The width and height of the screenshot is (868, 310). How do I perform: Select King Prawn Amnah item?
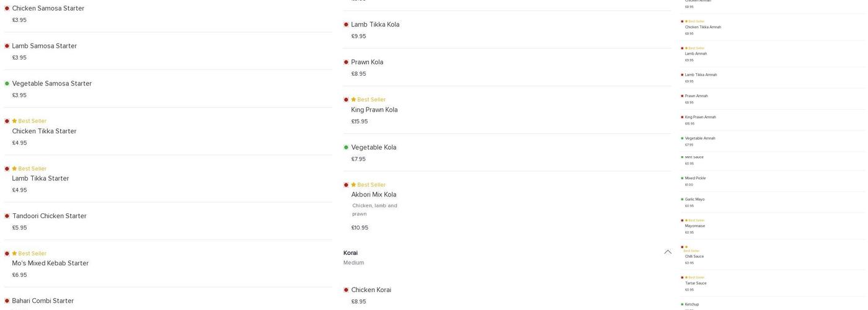click(x=700, y=117)
